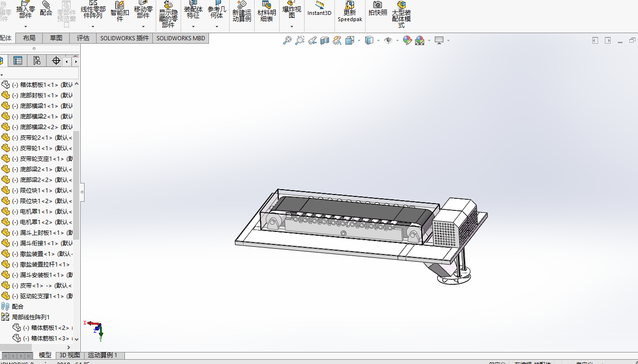Open the dropdown arrow under 插入零部件

[25, 26]
